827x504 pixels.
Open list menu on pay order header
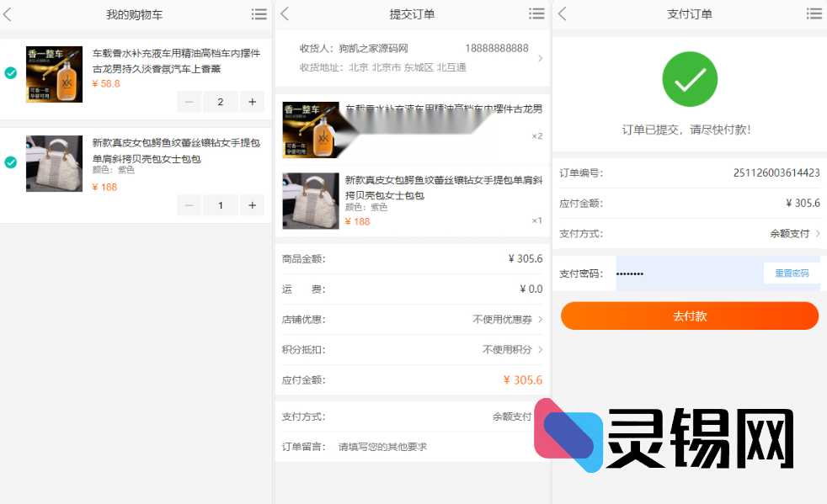pyautogui.click(x=814, y=14)
